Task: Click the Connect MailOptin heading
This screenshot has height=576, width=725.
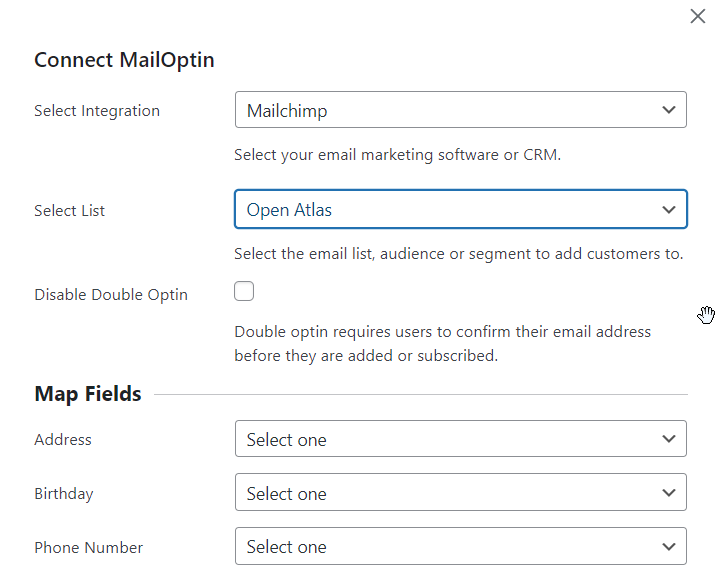Action: pos(124,60)
